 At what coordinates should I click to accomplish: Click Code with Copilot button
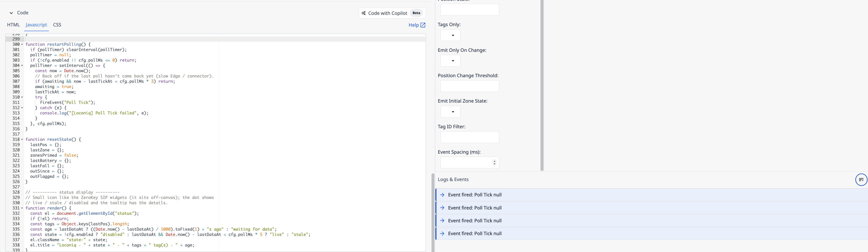392,13
